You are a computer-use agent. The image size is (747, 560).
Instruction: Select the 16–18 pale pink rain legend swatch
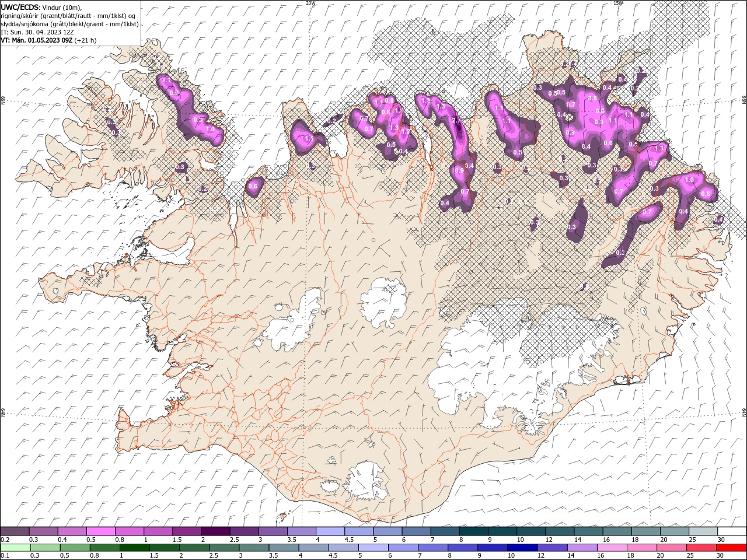click(612, 548)
